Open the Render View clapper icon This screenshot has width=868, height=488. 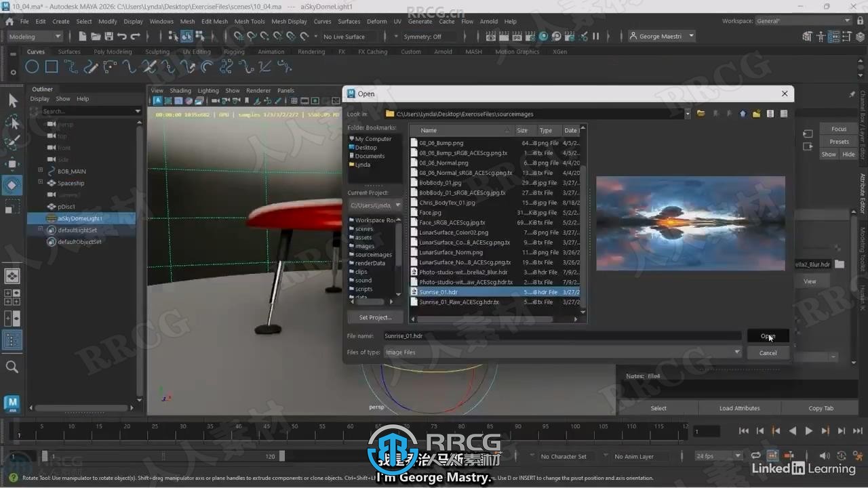(491, 37)
